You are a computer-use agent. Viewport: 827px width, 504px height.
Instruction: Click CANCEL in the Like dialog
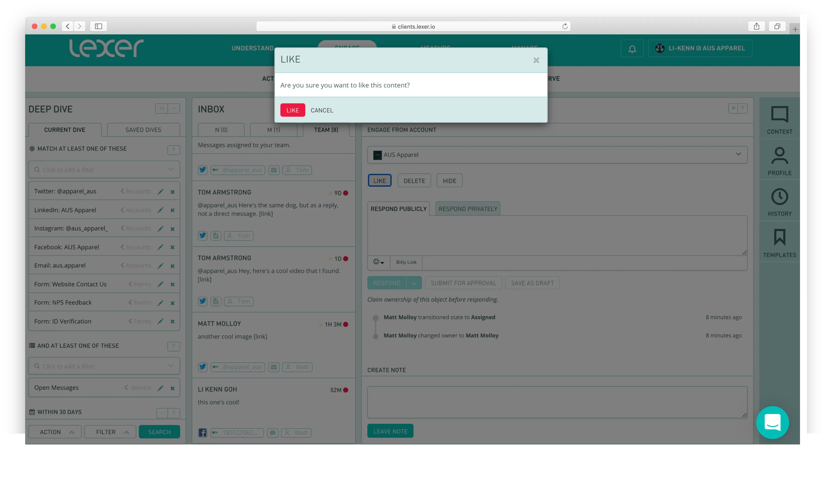(321, 110)
